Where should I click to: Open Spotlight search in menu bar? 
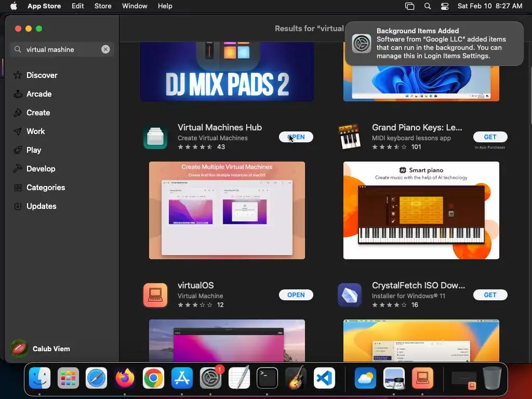click(428, 6)
